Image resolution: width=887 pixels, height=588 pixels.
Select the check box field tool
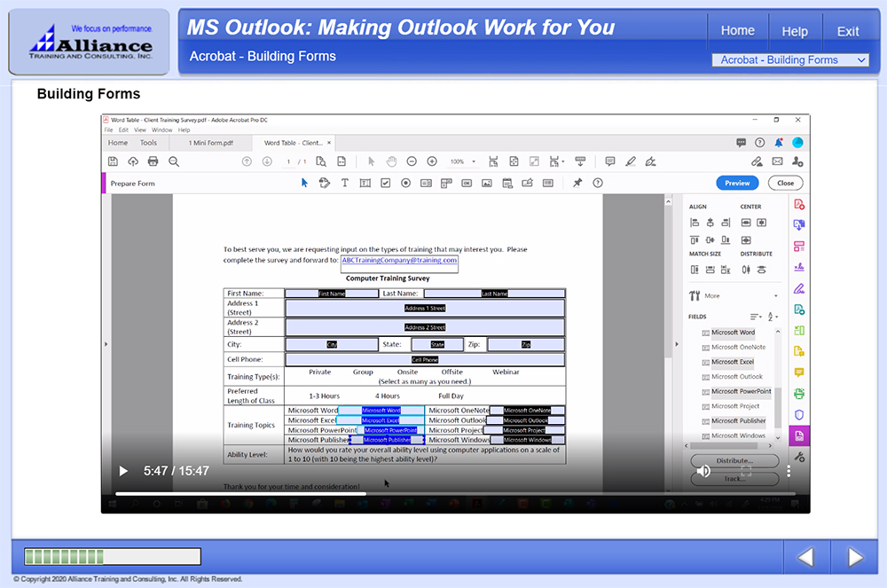pyautogui.click(x=386, y=183)
